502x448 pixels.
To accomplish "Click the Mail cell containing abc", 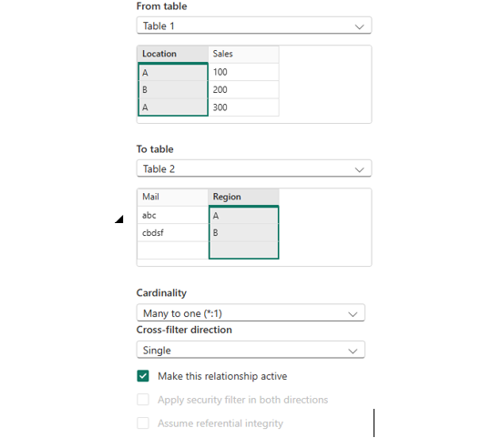I will tap(173, 215).
